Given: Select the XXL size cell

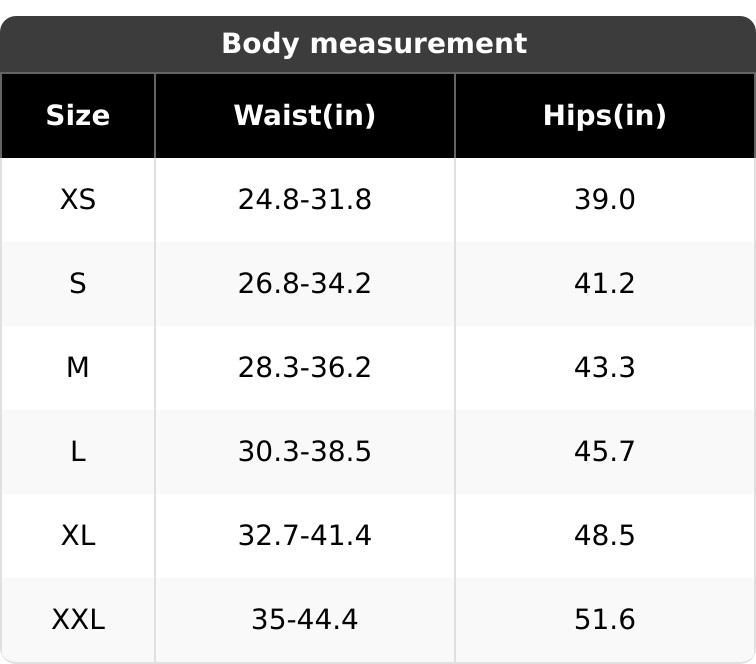Looking at the screenshot, I should tap(78, 620).
